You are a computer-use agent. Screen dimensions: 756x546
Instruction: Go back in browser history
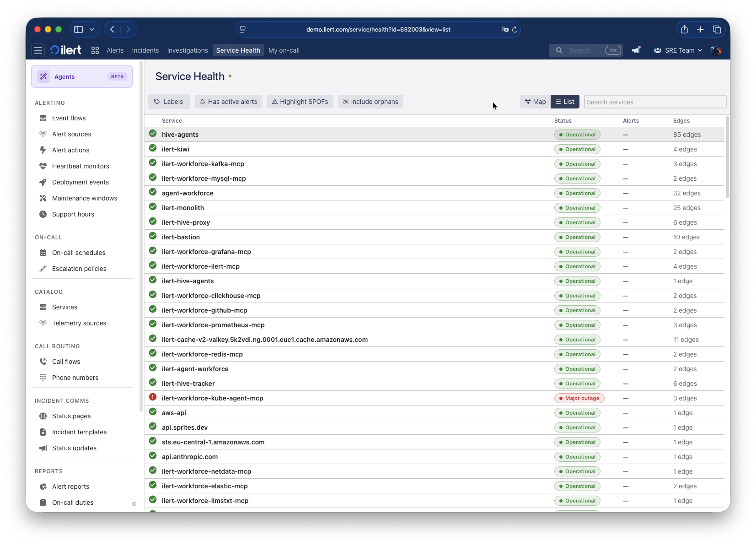coord(112,29)
